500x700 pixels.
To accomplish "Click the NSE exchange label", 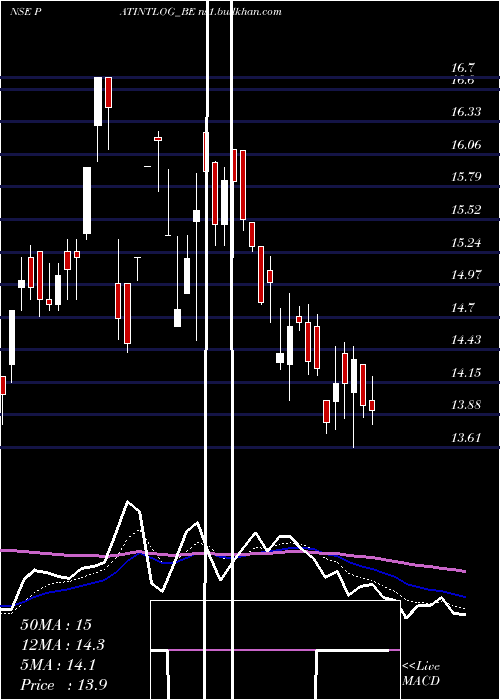I will [x=21, y=12].
